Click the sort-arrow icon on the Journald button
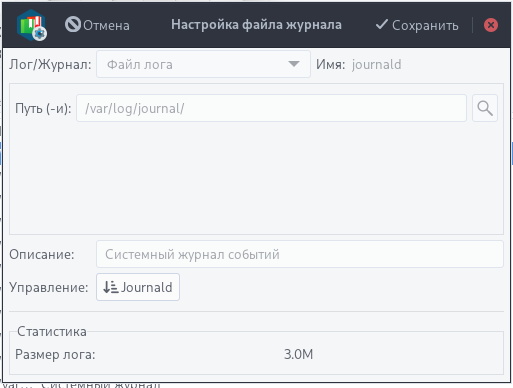The height and width of the screenshot is (388, 513). pos(110,287)
